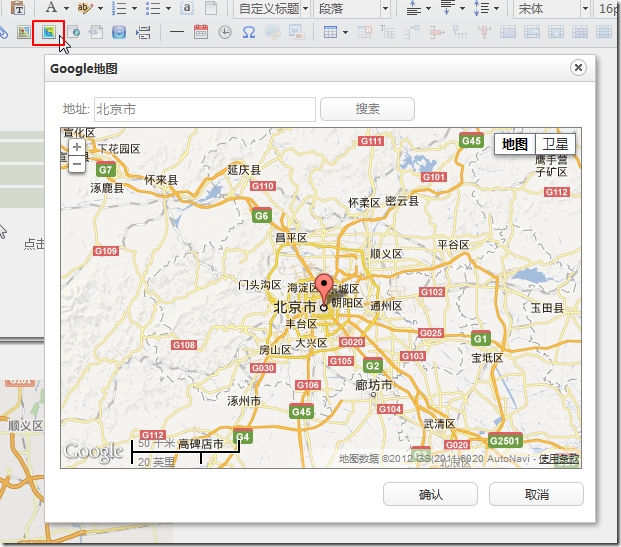The image size is (621, 547).
Task: Select the paste as plain text icon
Action: (x=18, y=8)
